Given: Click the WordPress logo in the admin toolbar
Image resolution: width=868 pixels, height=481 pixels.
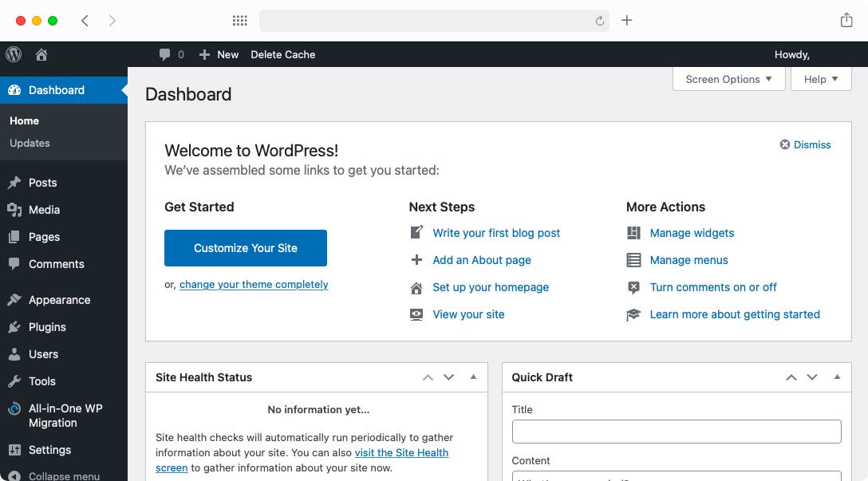Looking at the screenshot, I should pos(13,54).
